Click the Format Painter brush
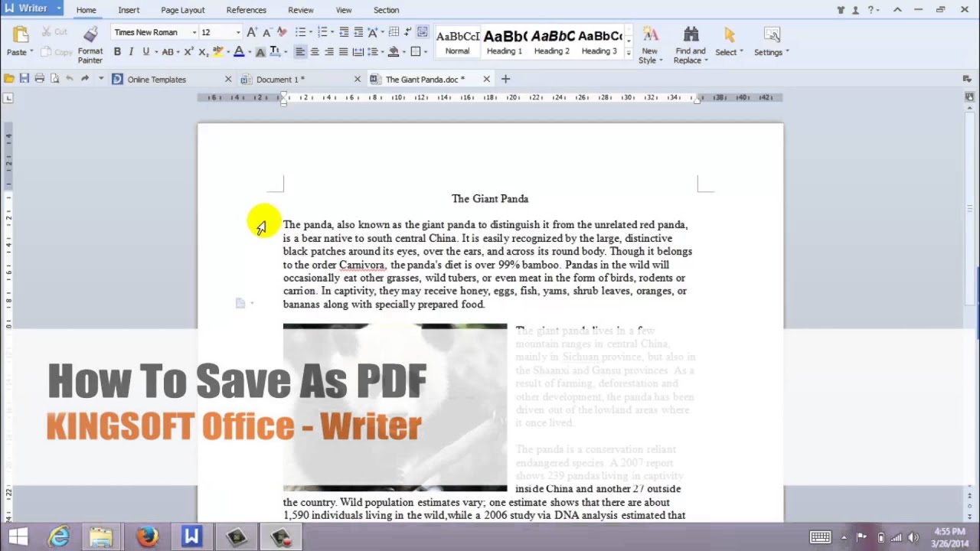 coord(90,34)
